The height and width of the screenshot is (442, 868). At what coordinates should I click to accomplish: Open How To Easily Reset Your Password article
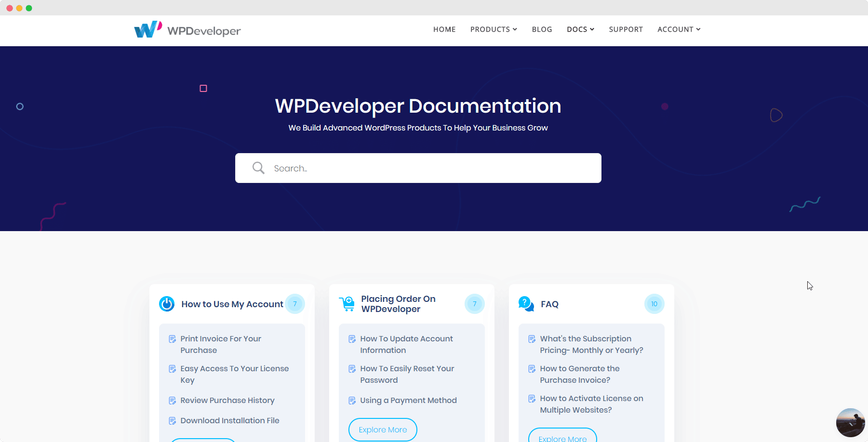click(407, 374)
